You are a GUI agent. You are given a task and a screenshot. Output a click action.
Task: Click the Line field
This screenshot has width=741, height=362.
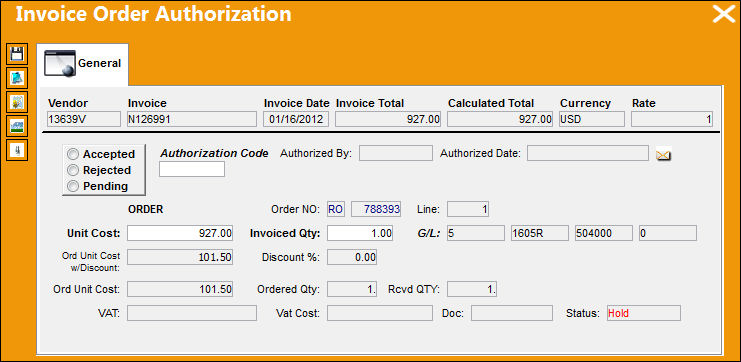[x=468, y=209]
